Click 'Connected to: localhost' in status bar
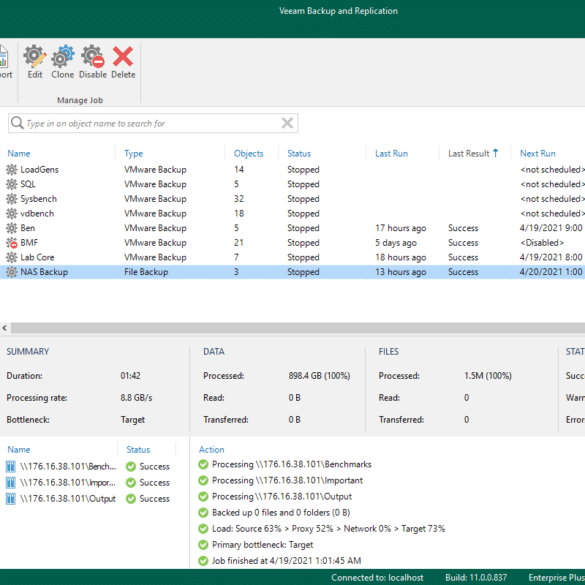 click(x=377, y=578)
